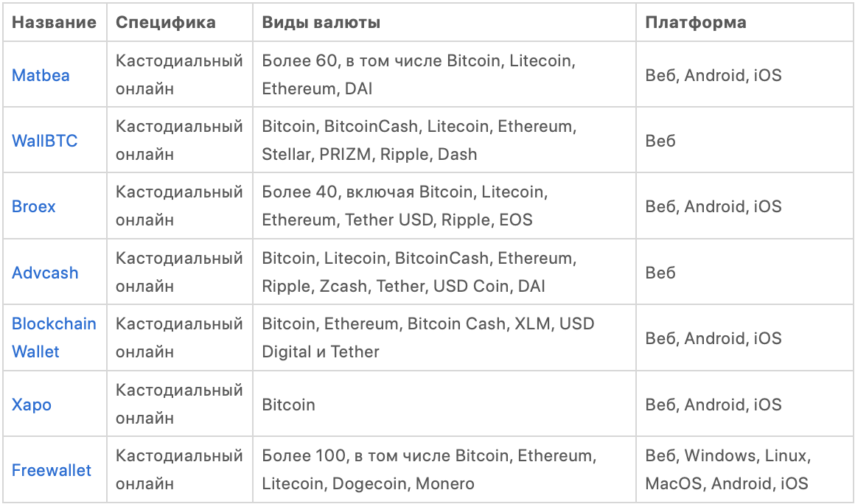The image size is (855, 504).
Task: Open the Matbea wallet link
Action: coord(41,75)
